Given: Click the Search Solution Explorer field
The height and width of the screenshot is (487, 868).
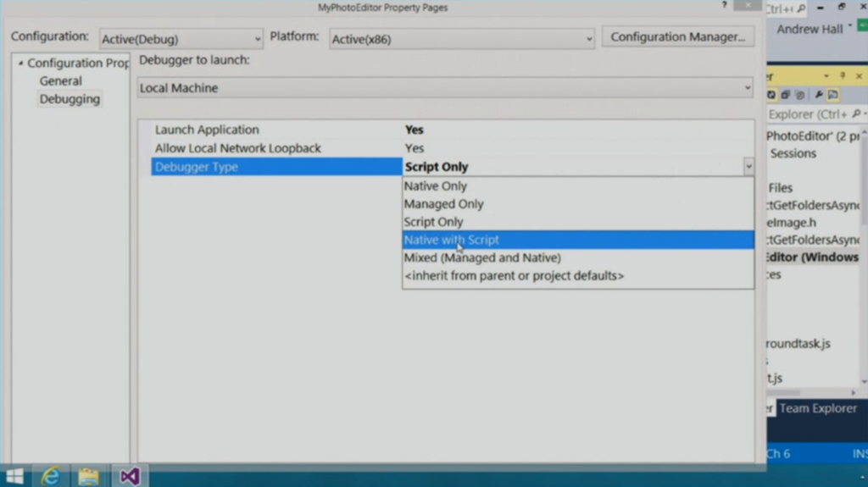Looking at the screenshot, I should coord(808,114).
